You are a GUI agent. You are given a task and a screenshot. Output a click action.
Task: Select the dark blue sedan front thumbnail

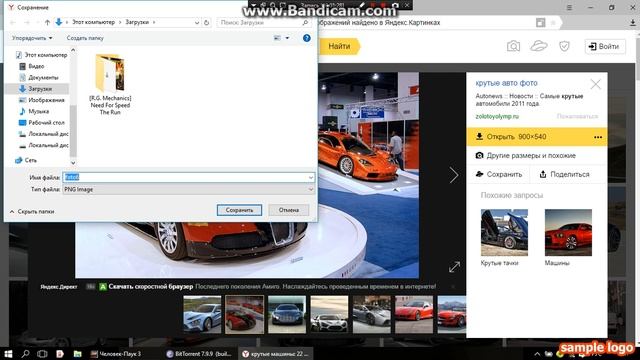pos(287,315)
